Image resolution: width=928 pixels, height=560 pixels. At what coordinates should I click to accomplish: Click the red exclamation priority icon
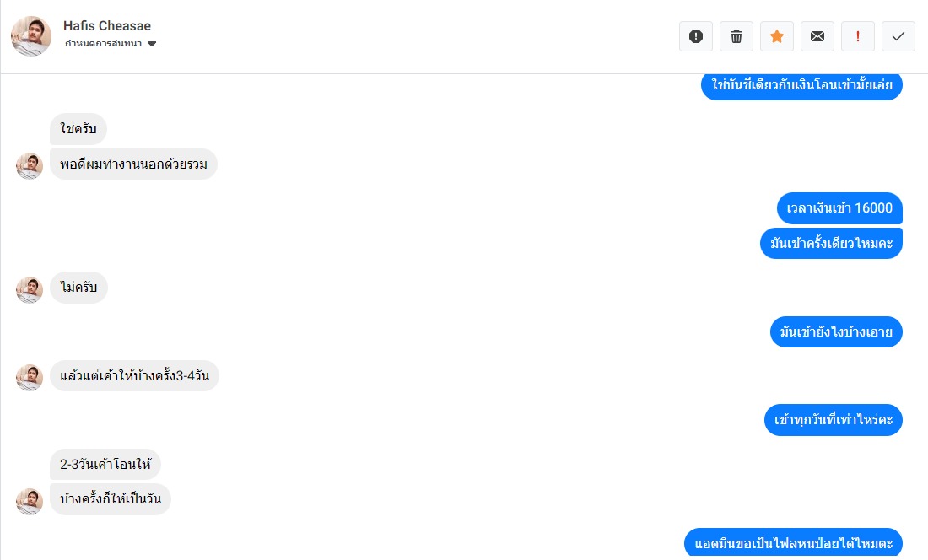858,36
